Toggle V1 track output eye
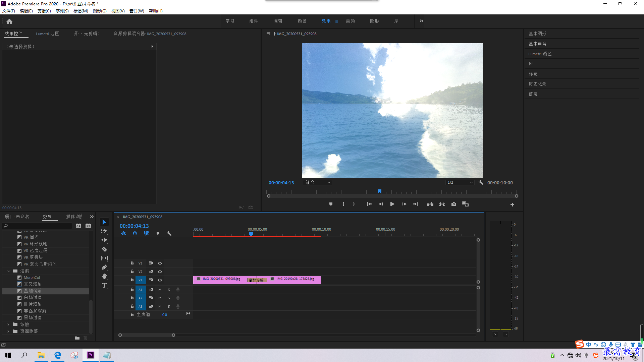This screenshot has width=644, height=362. coord(160,280)
